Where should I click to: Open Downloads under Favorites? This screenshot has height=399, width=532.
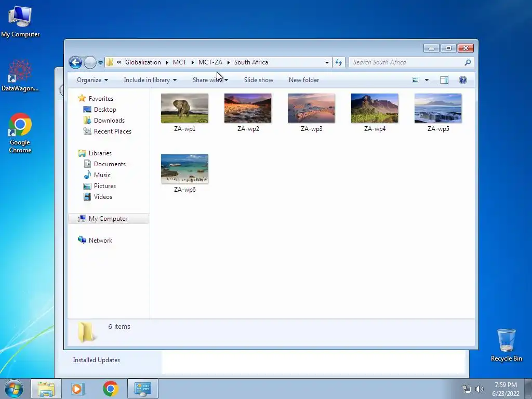coord(109,121)
